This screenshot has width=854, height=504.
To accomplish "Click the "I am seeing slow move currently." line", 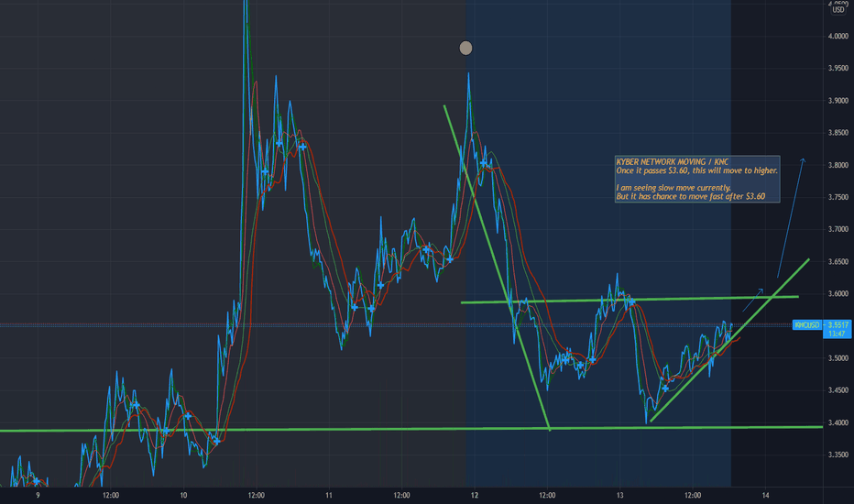I will pyautogui.click(x=673, y=188).
